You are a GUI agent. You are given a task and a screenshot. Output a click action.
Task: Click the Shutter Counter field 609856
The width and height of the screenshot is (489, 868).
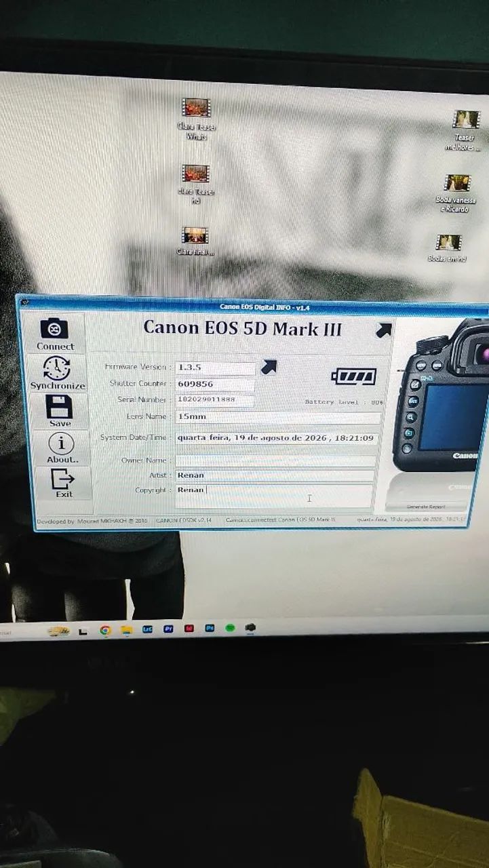(x=214, y=384)
